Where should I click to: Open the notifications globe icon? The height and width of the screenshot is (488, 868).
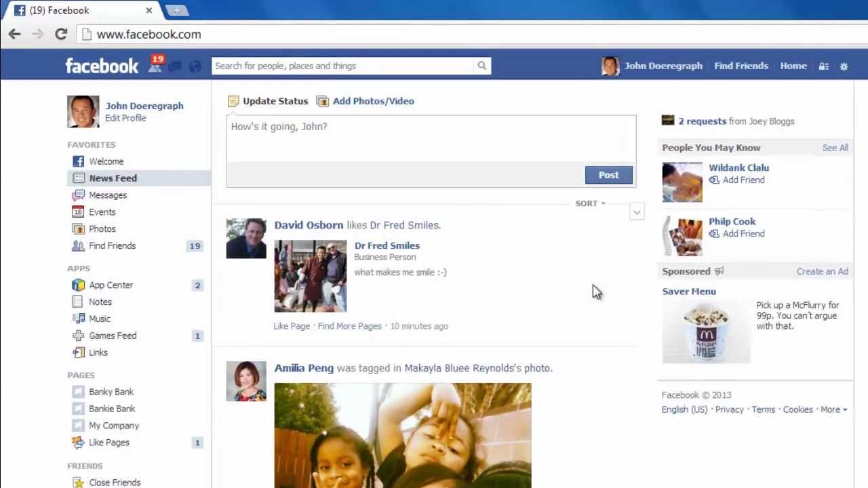pyautogui.click(x=195, y=66)
